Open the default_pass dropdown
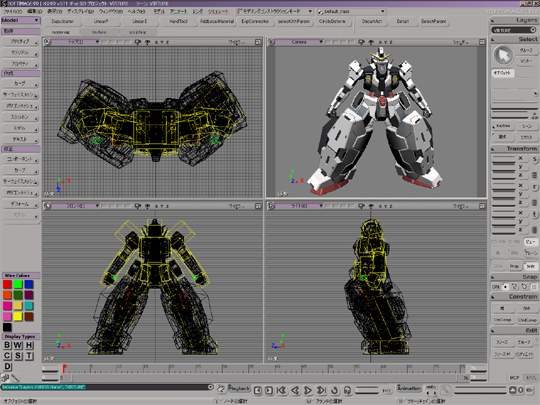Screen dimensions: 540x405 point(351,11)
